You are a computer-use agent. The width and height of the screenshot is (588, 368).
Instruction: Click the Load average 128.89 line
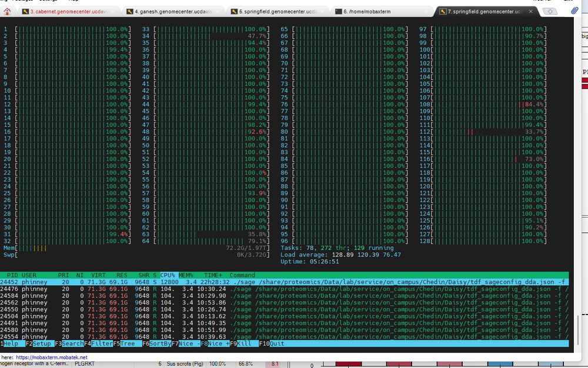(340, 255)
